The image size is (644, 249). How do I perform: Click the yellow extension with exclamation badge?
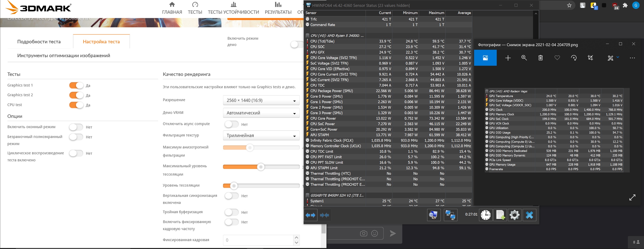click(594, 6)
